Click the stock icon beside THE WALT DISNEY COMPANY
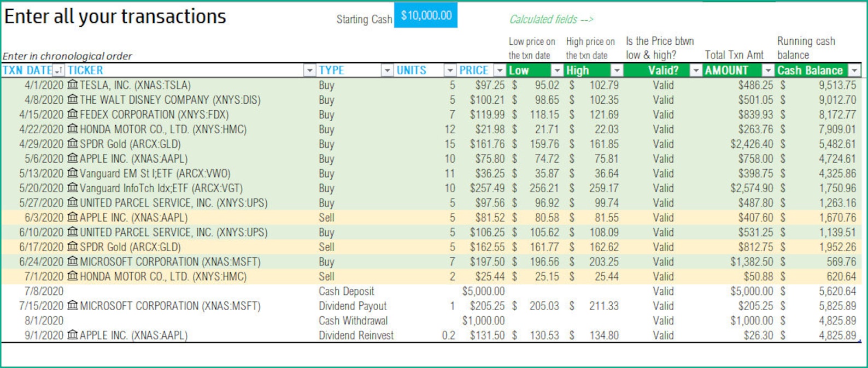This screenshot has width=868, height=368. [x=73, y=99]
